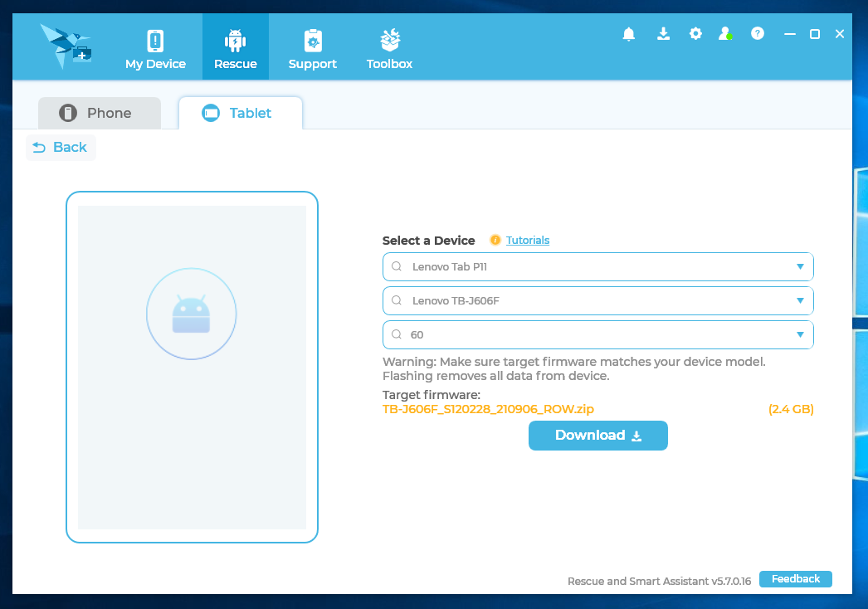868x609 pixels.
Task: Open the download center icon
Action: (663, 34)
